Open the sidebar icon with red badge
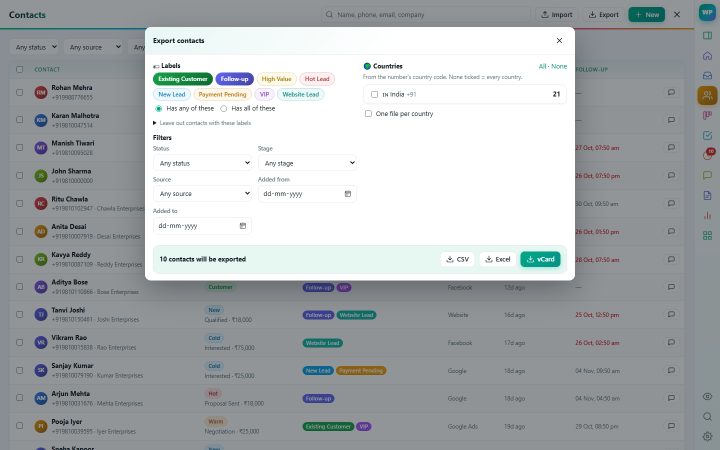 (x=707, y=155)
